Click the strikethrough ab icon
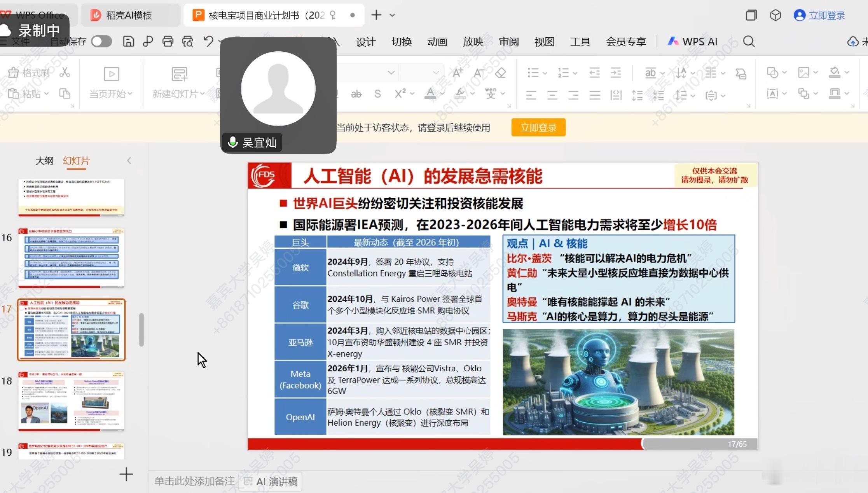The height and width of the screenshot is (493, 868). click(x=356, y=94)
